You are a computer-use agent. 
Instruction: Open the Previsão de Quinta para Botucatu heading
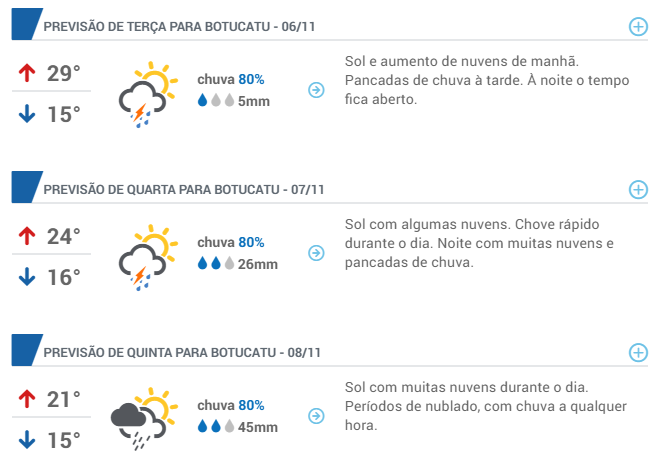(x=182, y=353)
